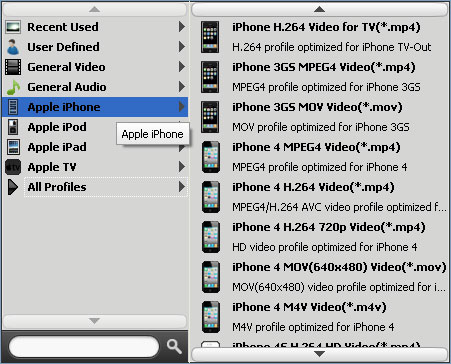Select the General Audio category
The image size is (451, 364).
click(x=95, y=87)
